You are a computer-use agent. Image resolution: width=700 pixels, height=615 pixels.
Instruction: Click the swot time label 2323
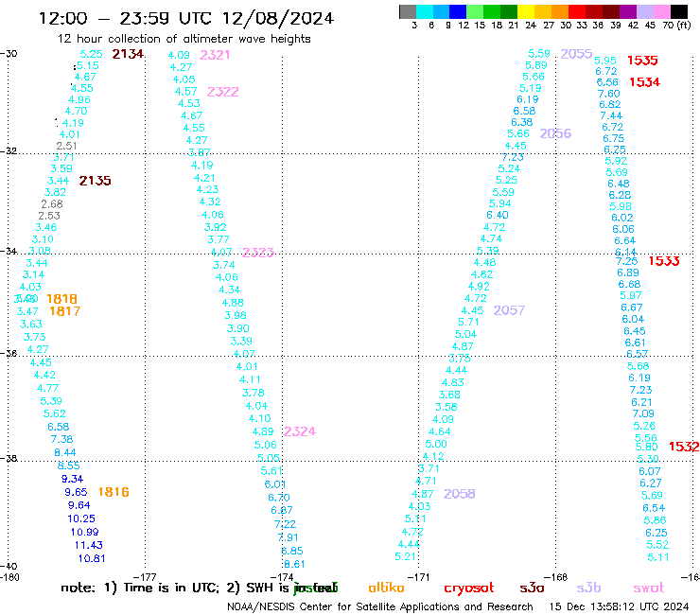(x=258, y=253)
